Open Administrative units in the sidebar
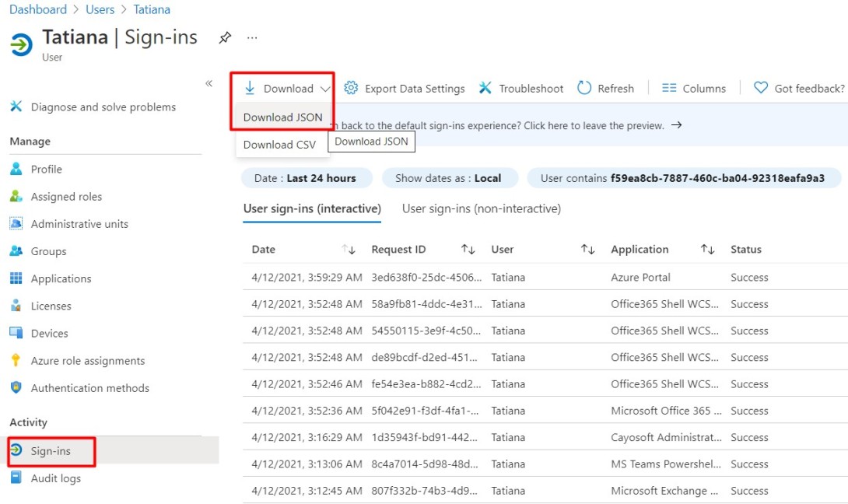This screenshot has height=504, width=848. point(79,224)
